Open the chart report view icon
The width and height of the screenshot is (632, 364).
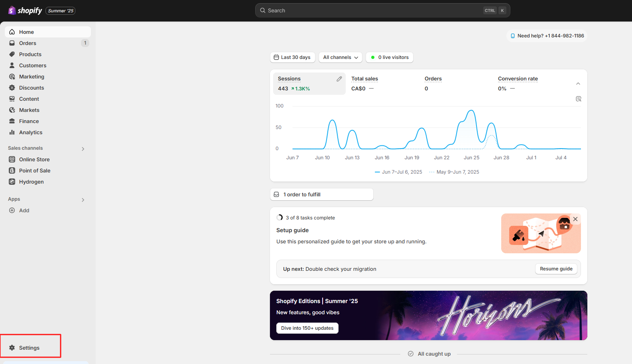[x=579, y=99]
